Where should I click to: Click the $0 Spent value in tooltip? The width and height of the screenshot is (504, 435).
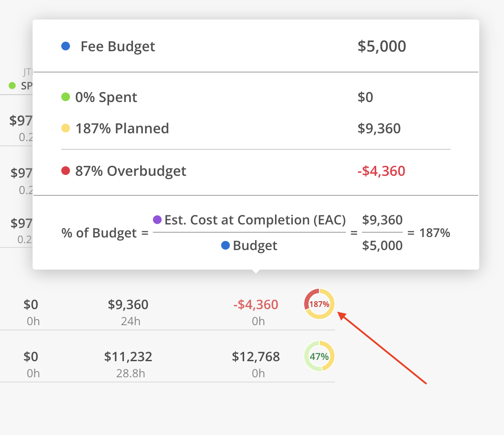click(x=365, y=97)
